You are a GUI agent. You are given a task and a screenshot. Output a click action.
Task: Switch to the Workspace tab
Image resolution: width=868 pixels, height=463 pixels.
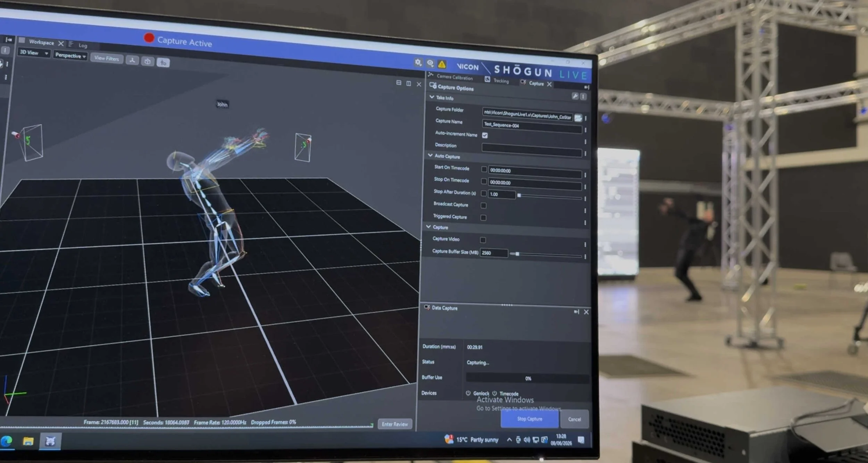point(41,42)
